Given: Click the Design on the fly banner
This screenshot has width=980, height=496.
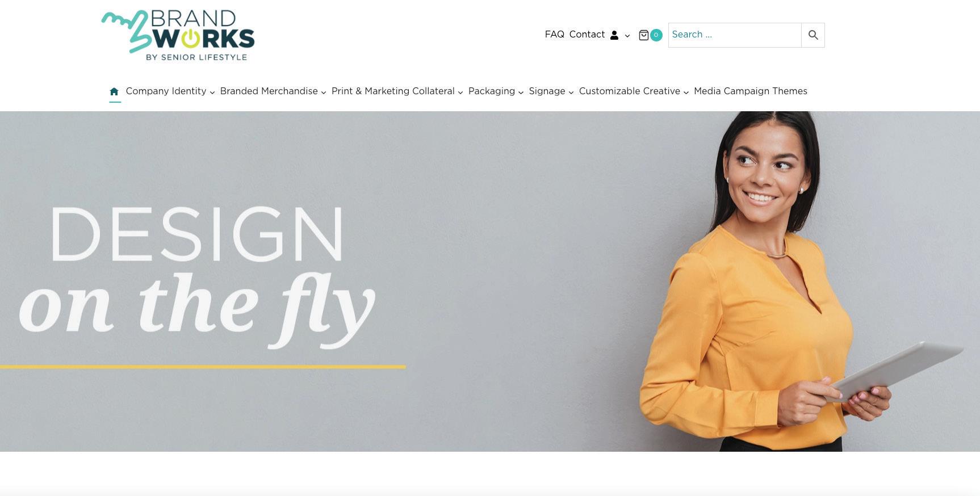Looking at the screenshot, I should tap(490, 281).
